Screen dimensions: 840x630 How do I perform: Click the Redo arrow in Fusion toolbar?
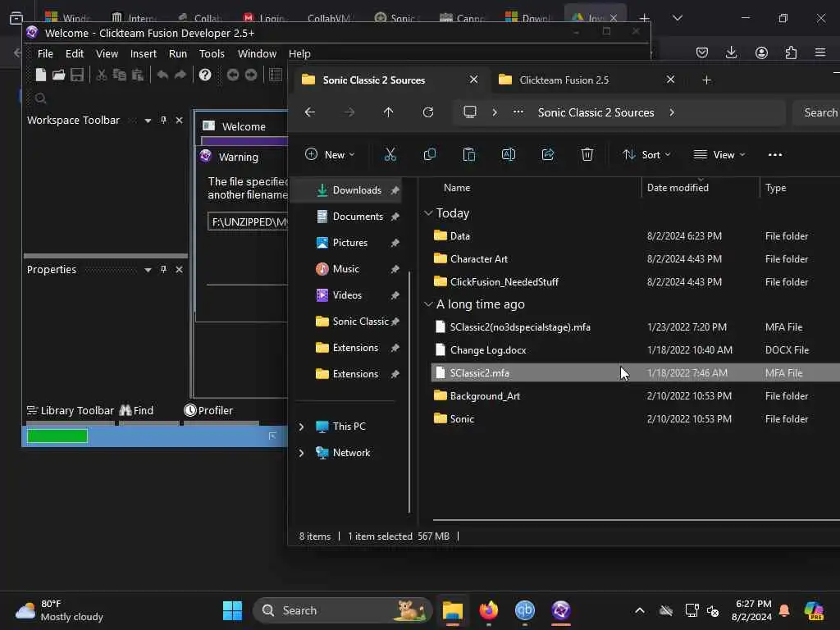click(x=180, y=75)
